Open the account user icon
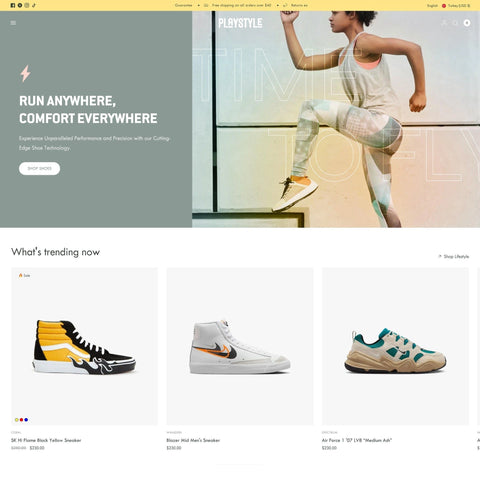Viewport: 480px width, 480px height. pyautogui.click(x=444, y=23)
